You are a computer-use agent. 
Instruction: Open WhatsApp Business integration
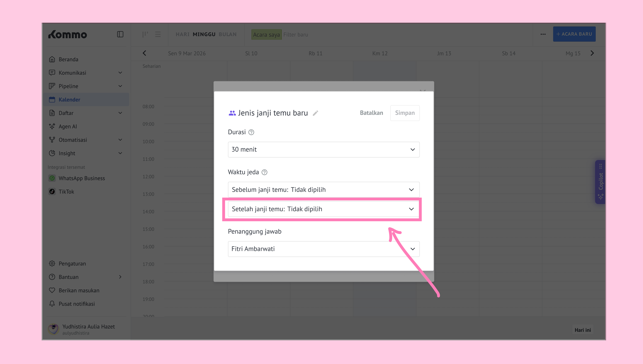click(82, 178)
